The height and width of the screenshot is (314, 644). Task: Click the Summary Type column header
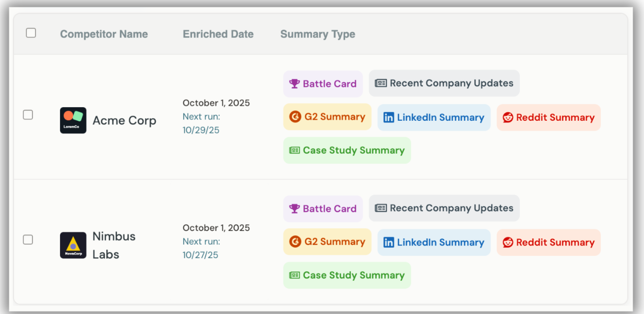coord(318,34)
